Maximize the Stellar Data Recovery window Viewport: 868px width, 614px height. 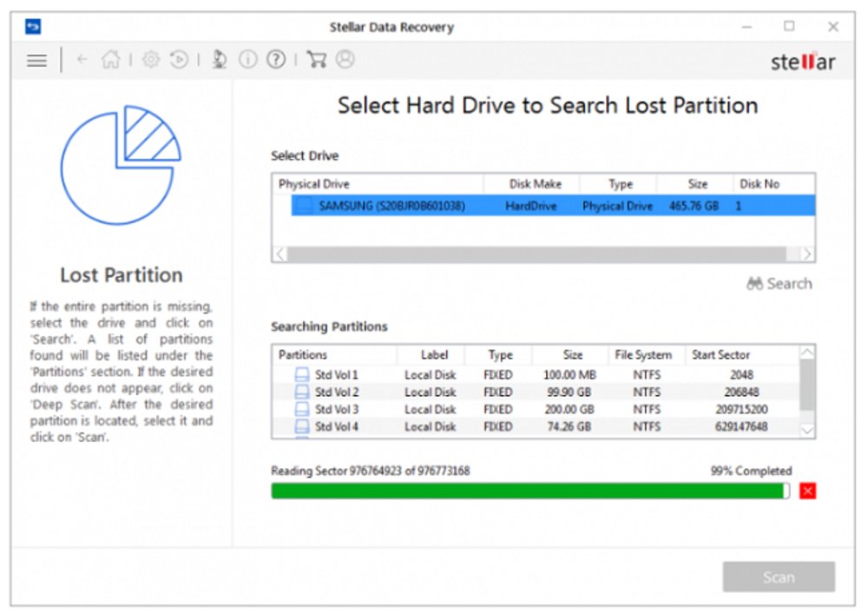coord(789,26)
